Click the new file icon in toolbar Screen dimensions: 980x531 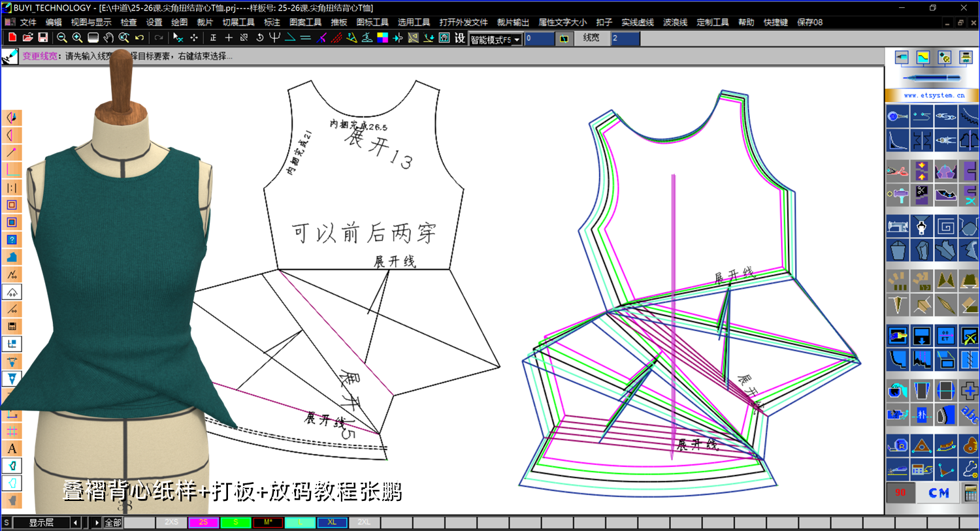(12, 38)
